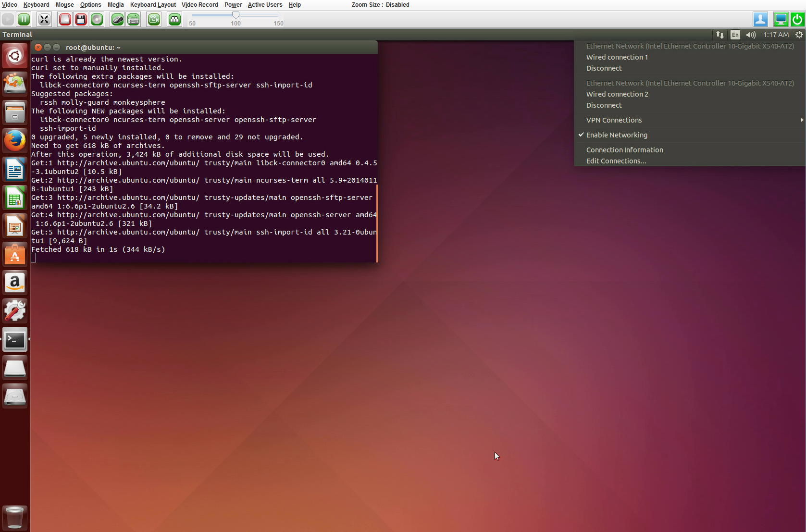Toggle the sound volume indicator
Viewport: 806px width, 532px height.
pyautogui.click(x=750, y=35)
